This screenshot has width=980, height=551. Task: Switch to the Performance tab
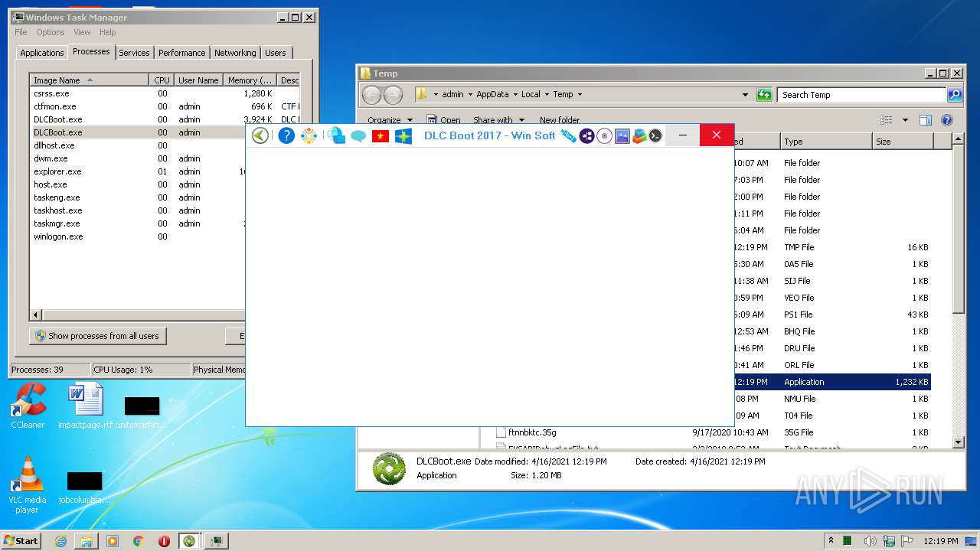click(181, 53)
